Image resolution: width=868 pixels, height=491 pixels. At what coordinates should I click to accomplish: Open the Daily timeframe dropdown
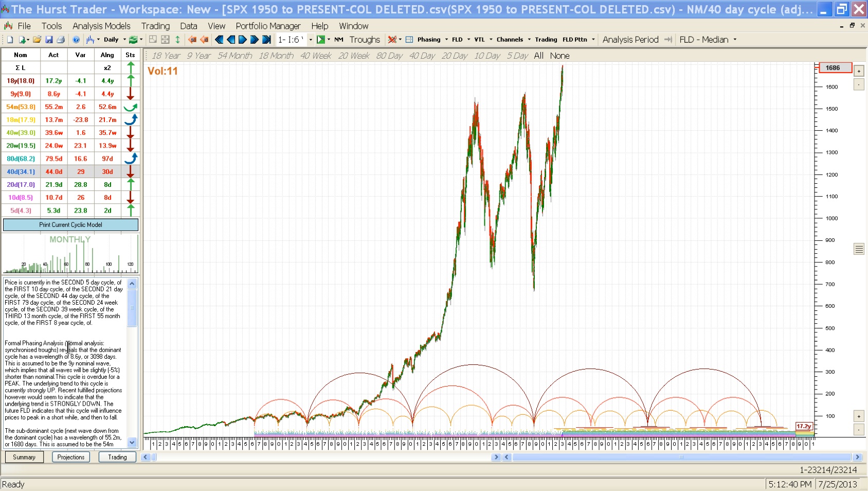point(124,40)
